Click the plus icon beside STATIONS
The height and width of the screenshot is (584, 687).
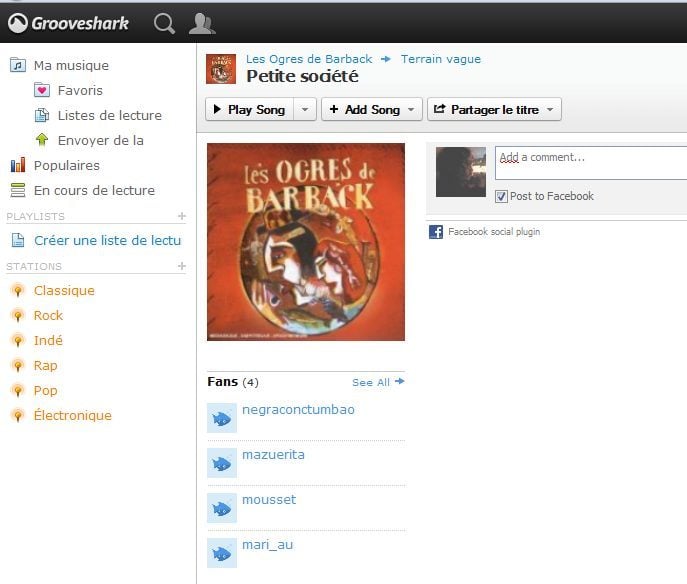click(182, 266)
